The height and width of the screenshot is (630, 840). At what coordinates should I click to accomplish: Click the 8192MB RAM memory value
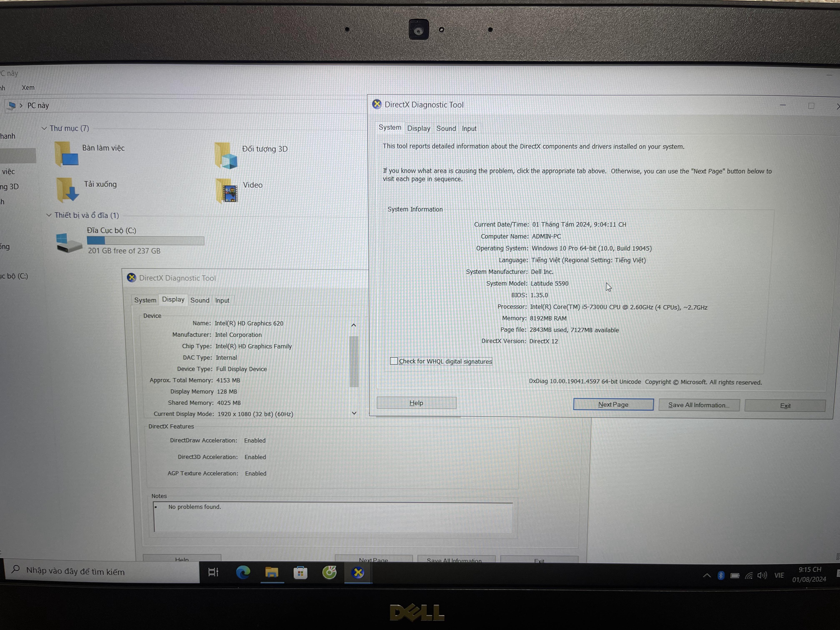[548, 318]
